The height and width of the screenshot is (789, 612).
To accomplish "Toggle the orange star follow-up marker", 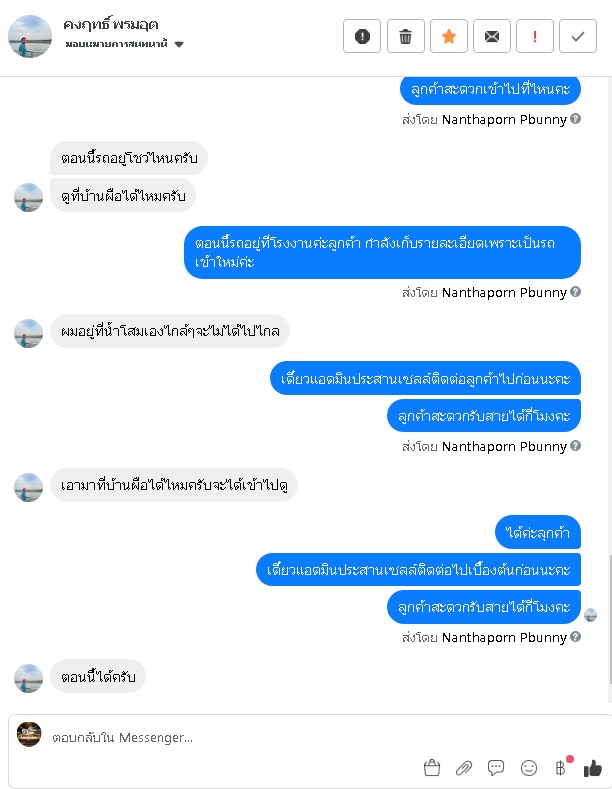I will [x=449, y=36].
